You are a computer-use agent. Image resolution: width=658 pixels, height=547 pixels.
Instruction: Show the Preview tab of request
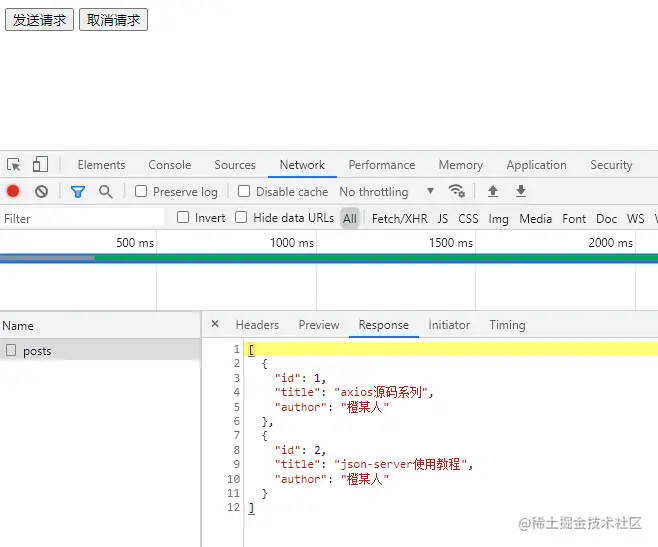(319, 325)
